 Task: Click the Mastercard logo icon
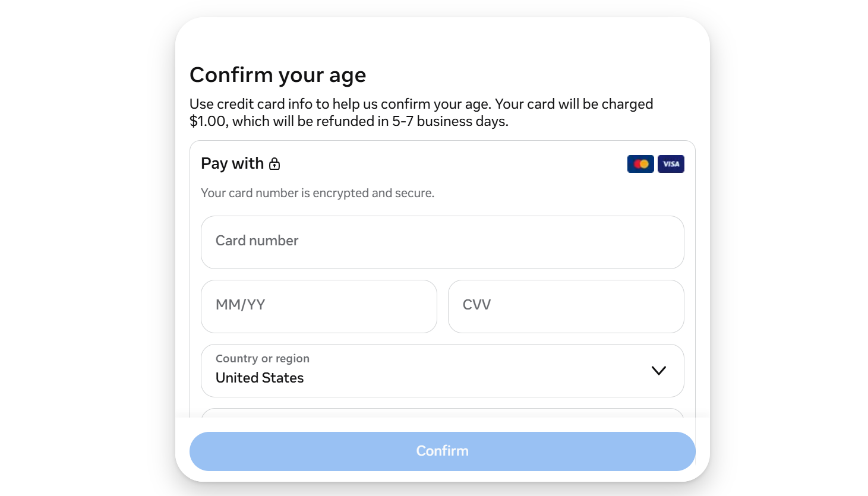click(x=640, y=164)
